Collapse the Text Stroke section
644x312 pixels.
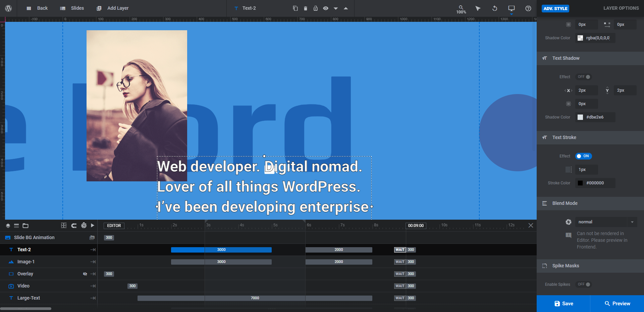coord(590,137)
